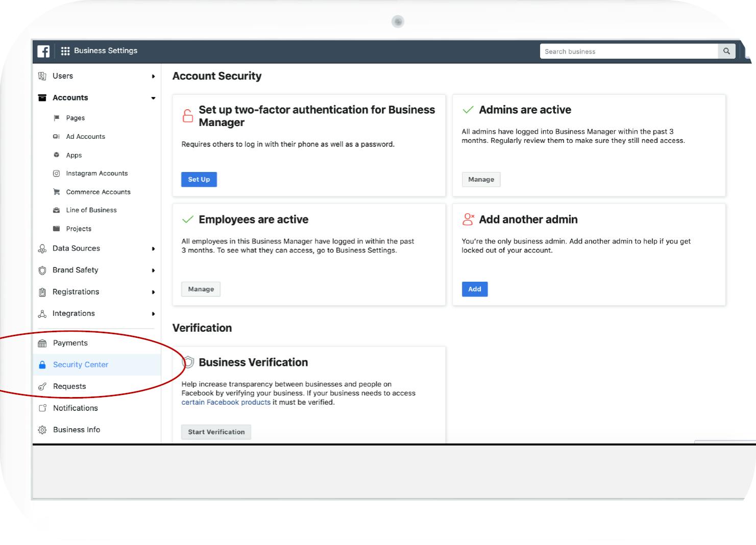This screenshot has height=545, width=756.
Task: Click the Search business input field
Action: pos(629,51)
